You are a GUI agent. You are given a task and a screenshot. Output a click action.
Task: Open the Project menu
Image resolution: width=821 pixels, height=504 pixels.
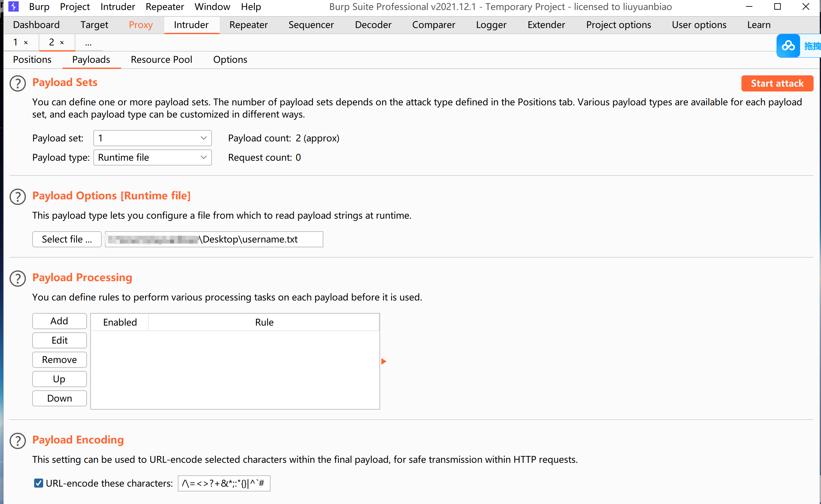(75, 7)
